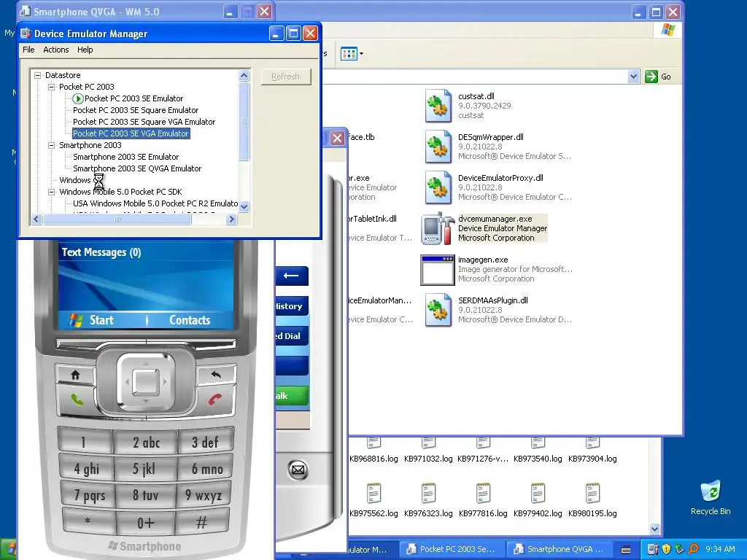The height and width of the screenshot is (560, 747).
Task: Click green running-status icon beside Pocket PC 2003 SE Emulator
Action: tap(77, 98)
